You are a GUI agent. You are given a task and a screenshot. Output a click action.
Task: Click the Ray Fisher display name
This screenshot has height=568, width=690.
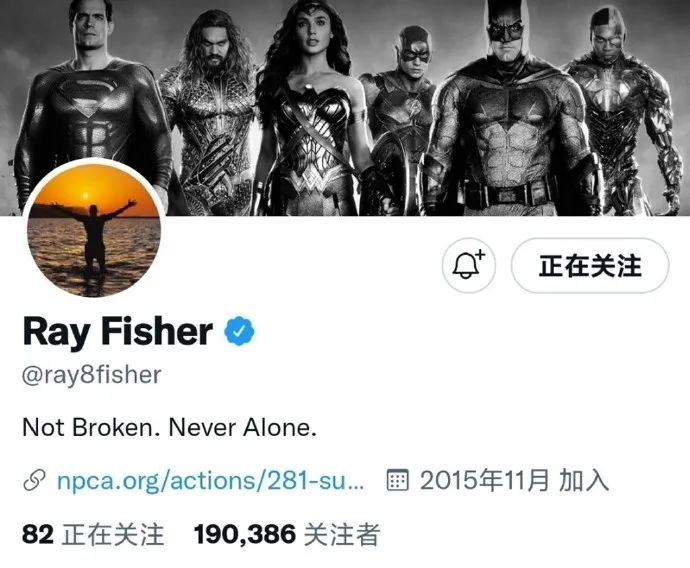(x=117, y=331)
